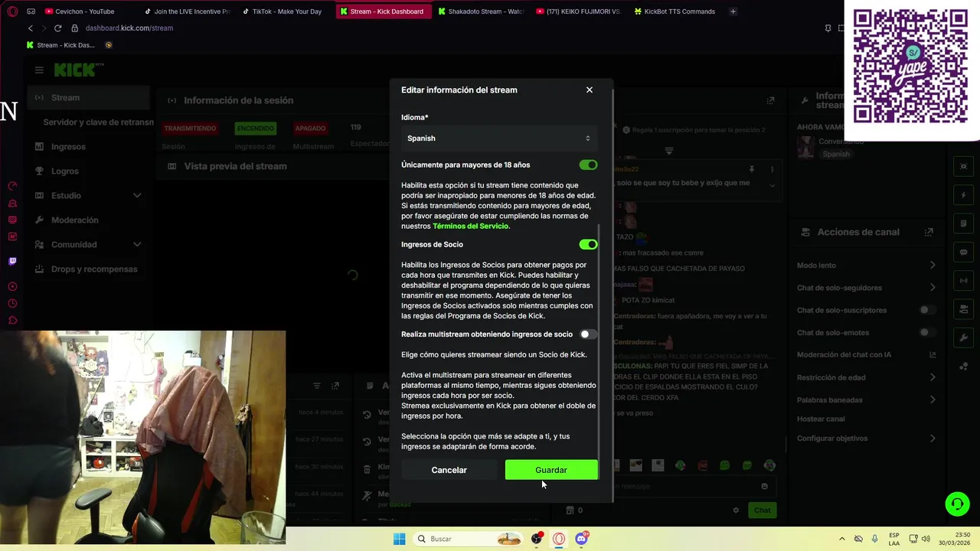Image resolution: width=980 pixels, height=551 pixels.
Task: Click the shop icon below chat
Action: pyautogui.click(x=570, y=510)
